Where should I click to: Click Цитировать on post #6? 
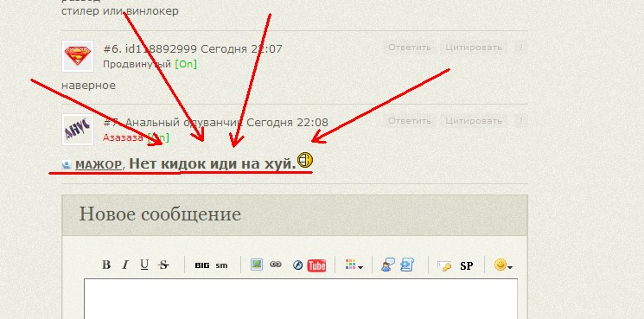coord(474,48)
